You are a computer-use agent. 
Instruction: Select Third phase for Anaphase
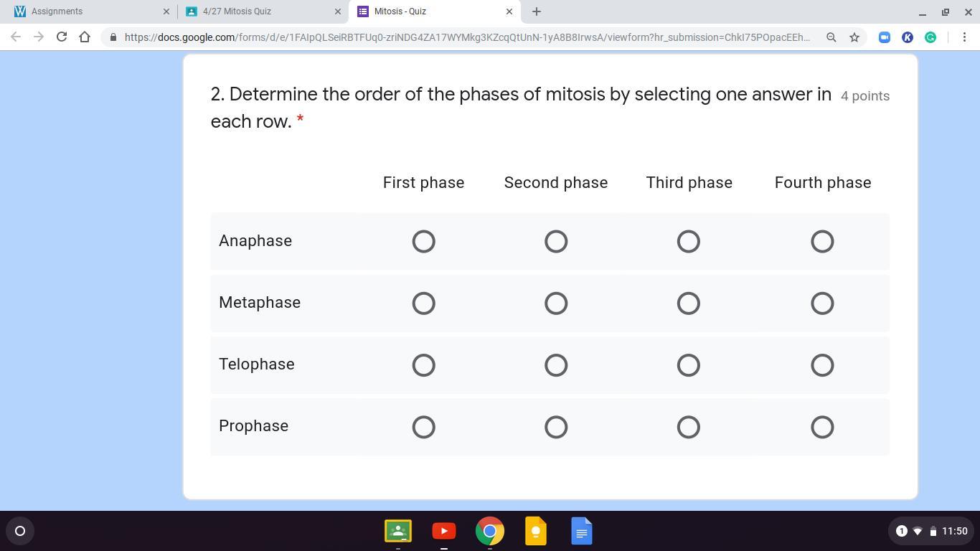click(689, 242)
